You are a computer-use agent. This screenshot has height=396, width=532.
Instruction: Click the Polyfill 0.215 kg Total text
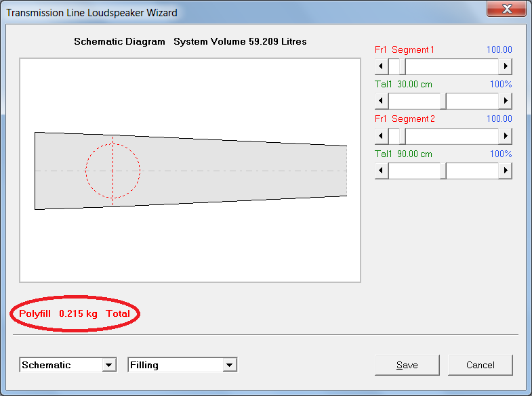[x=75, y=313]
